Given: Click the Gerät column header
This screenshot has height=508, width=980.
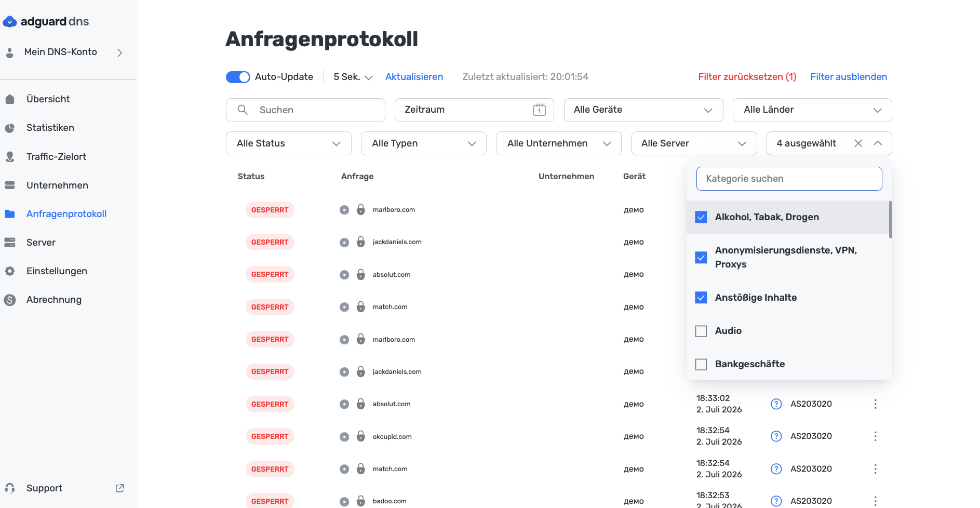Looking at the screenshot, I should [634, 176].
